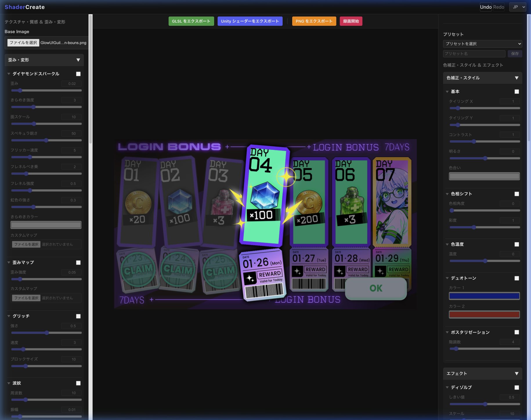Collapse the 色相シフト disclosure triangle
The height and width of the screenshot is (420, 531).
447,194
